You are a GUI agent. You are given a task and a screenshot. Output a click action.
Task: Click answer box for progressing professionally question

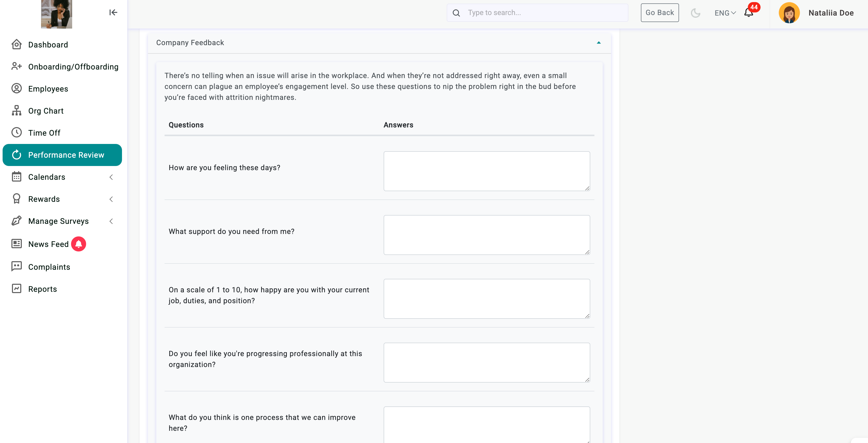[487, 363]
